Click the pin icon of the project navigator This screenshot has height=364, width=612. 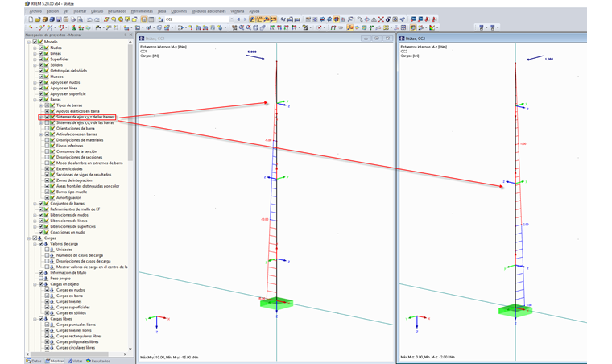pos(126,35)
